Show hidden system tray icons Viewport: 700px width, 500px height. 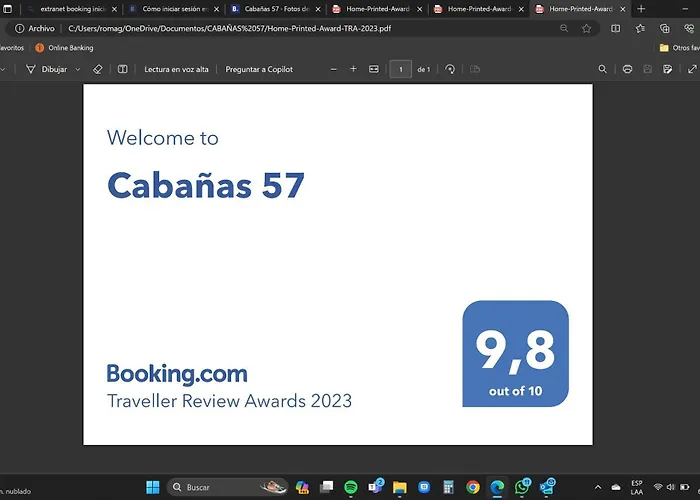598,487
